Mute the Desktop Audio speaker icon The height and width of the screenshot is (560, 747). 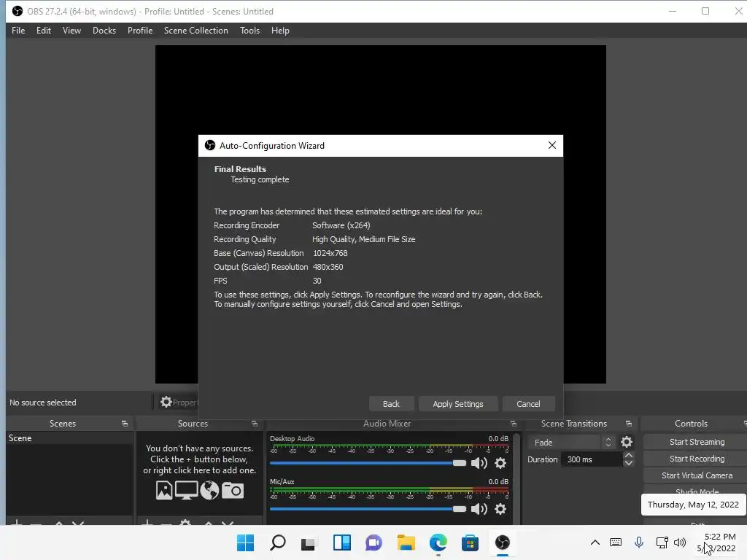coord(479,463)
